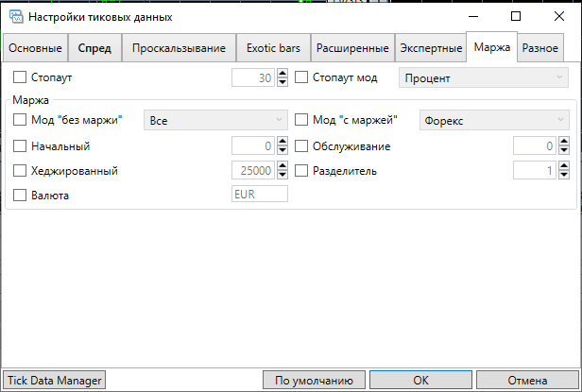
Task: Increase the Стопаут value with up arrow
Action: pos(282,73)
